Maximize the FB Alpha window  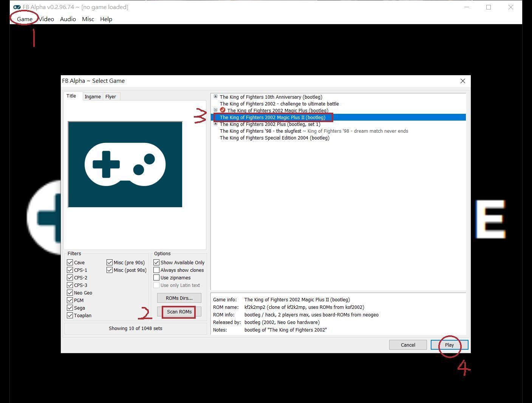[x=489, y=7]
